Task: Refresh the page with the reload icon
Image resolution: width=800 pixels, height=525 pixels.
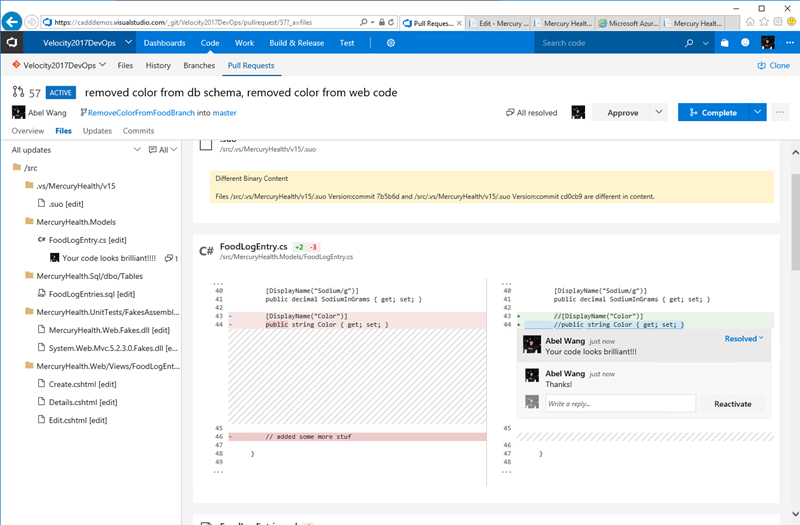Action: coord(391,22)
